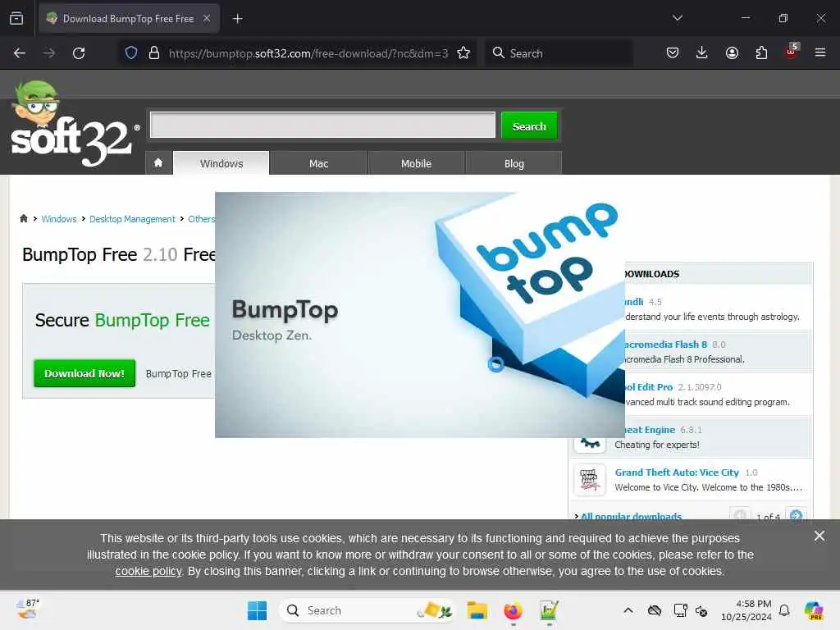Image resolution: width=840 pixels, height=630 pixels.
Task: Open the Firefox View button
Action: 16,19
